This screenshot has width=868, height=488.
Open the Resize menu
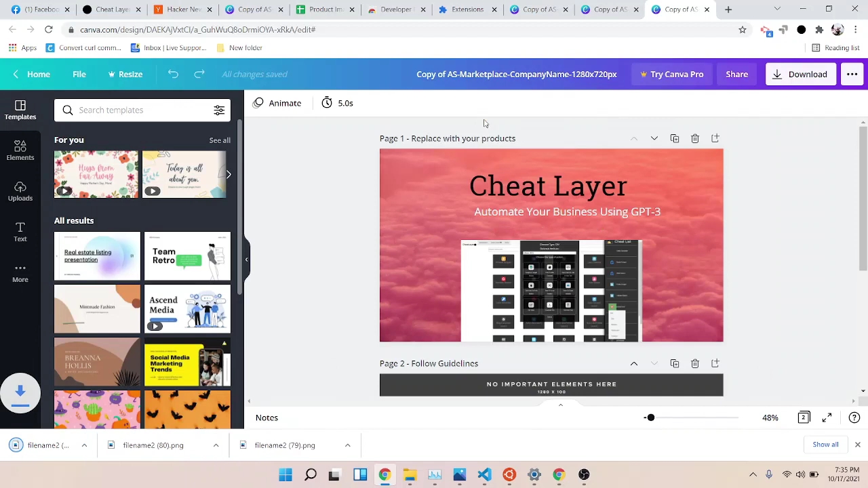point(125,74)
